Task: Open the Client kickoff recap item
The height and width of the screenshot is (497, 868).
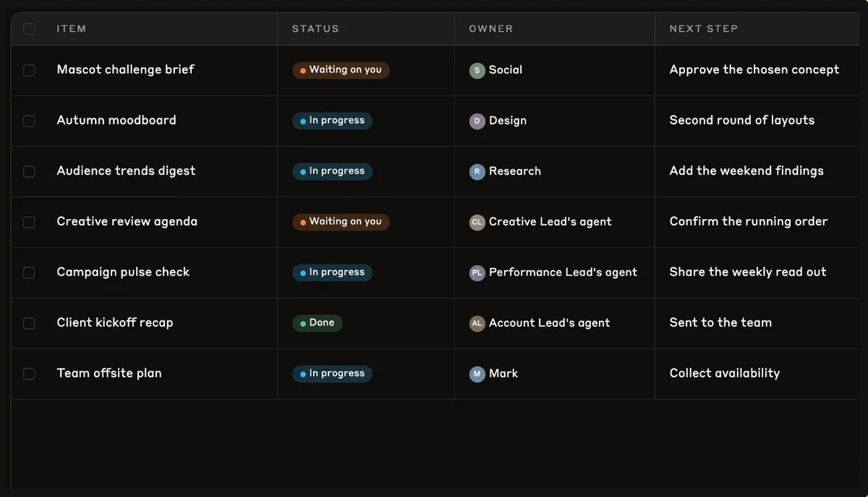Action: tap(115, 323)
